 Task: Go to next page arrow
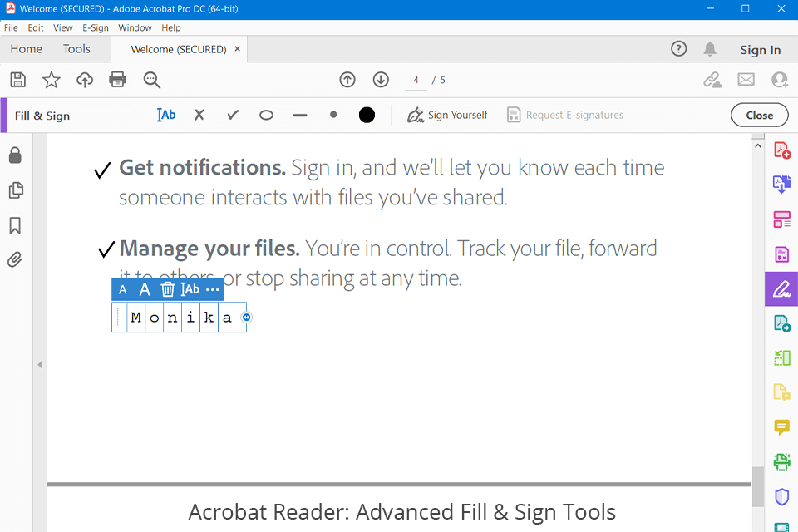(x=381, y=80)
